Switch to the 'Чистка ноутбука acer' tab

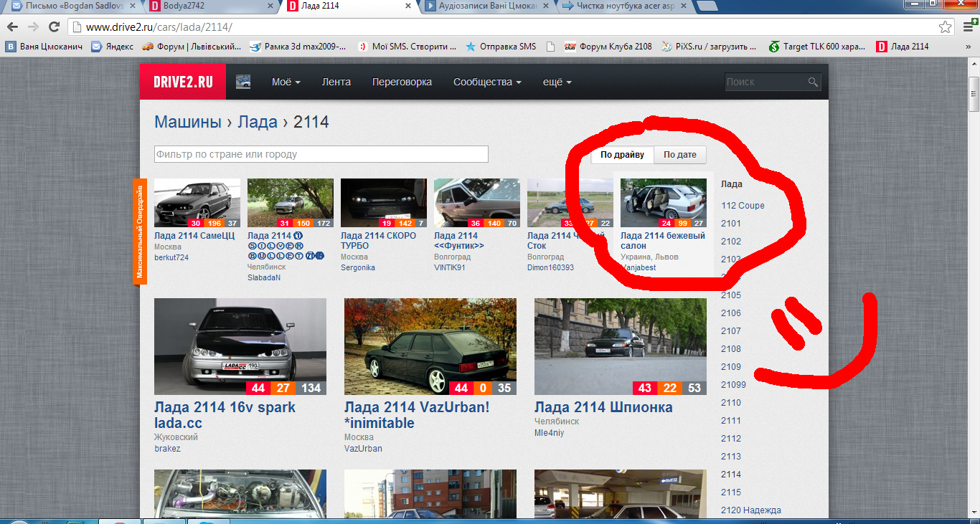click(626, 6)
